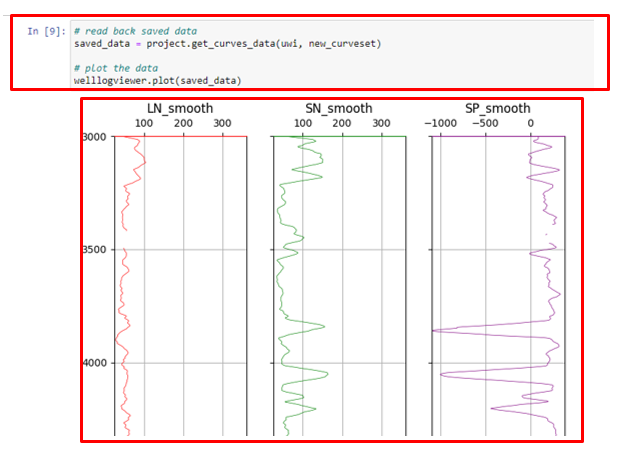Image resolution: width=619 pixels, height=453 pixels.
Task: Click the 0 tick on SP_smooth
Action: coord(531,124)
